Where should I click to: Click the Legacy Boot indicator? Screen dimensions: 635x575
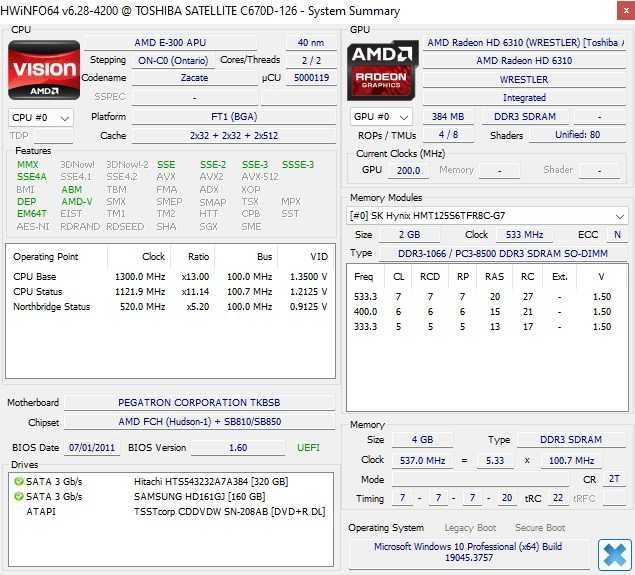click(470, 528)
